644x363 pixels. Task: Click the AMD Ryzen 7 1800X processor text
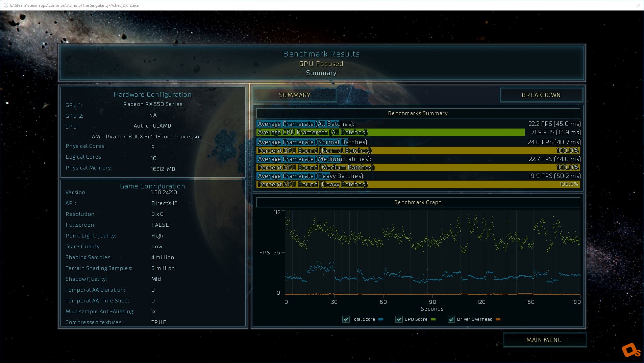pos(147,137)
